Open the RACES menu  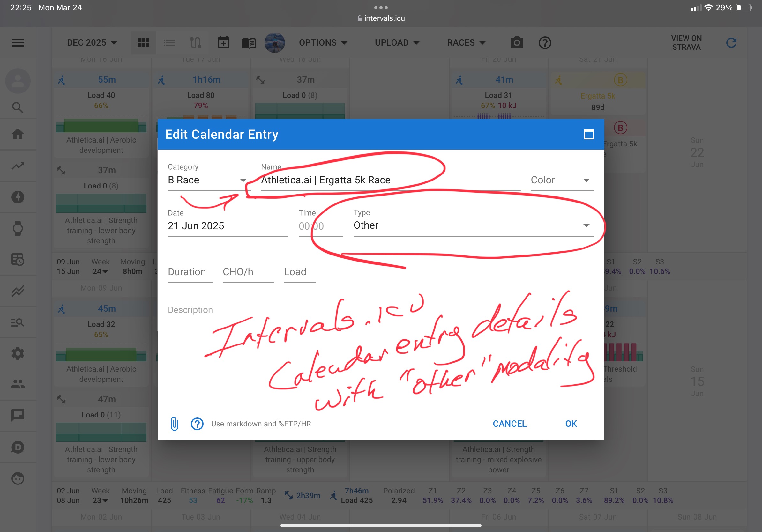(x=466, y=42)
